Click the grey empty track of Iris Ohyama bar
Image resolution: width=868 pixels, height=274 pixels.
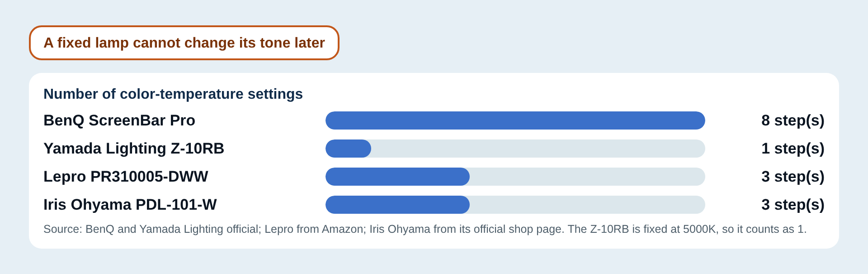[587, 205]
